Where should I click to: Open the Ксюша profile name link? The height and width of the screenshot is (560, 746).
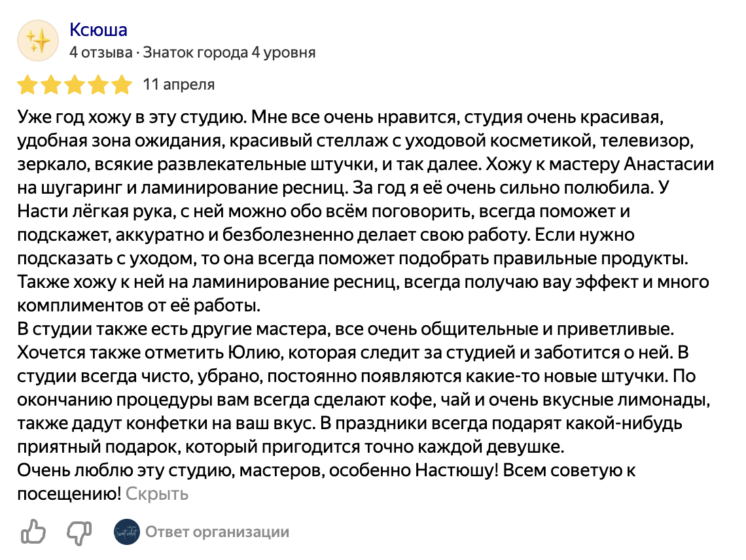click(98, 30)
